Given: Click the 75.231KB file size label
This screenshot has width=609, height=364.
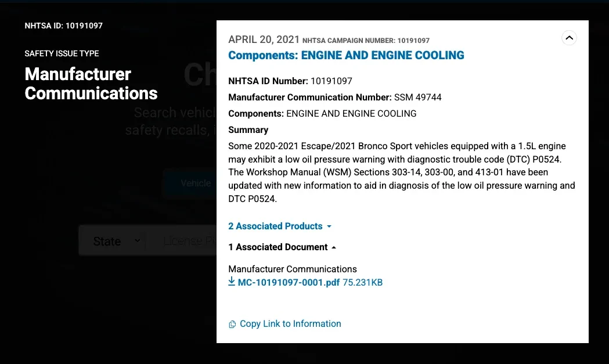Looking at the screenshot, I should (x=362, y=282).
